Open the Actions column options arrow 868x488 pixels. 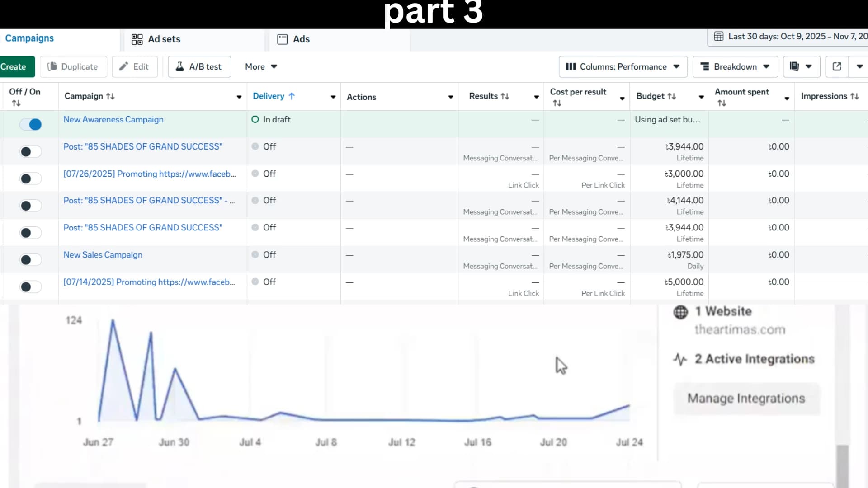451,97
